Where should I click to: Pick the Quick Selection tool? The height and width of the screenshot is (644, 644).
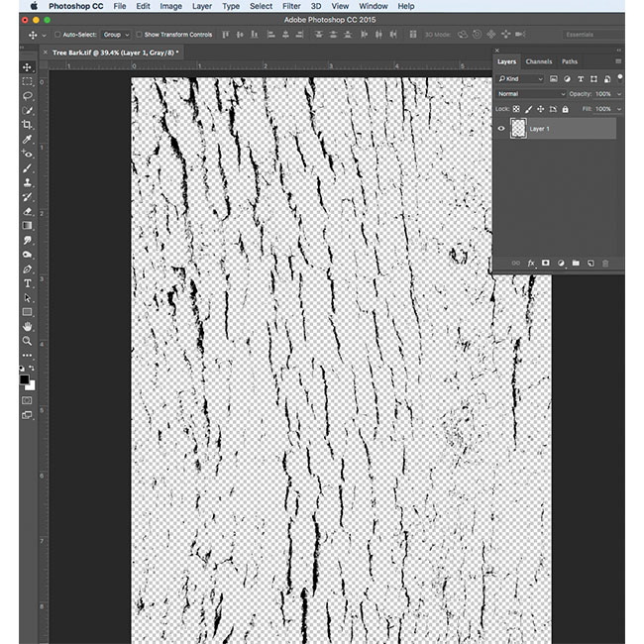[28, 110]
